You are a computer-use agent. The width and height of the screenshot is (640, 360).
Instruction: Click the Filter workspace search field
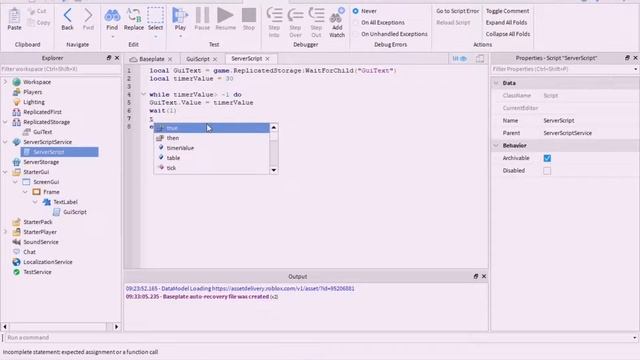(x=60, y=69)
